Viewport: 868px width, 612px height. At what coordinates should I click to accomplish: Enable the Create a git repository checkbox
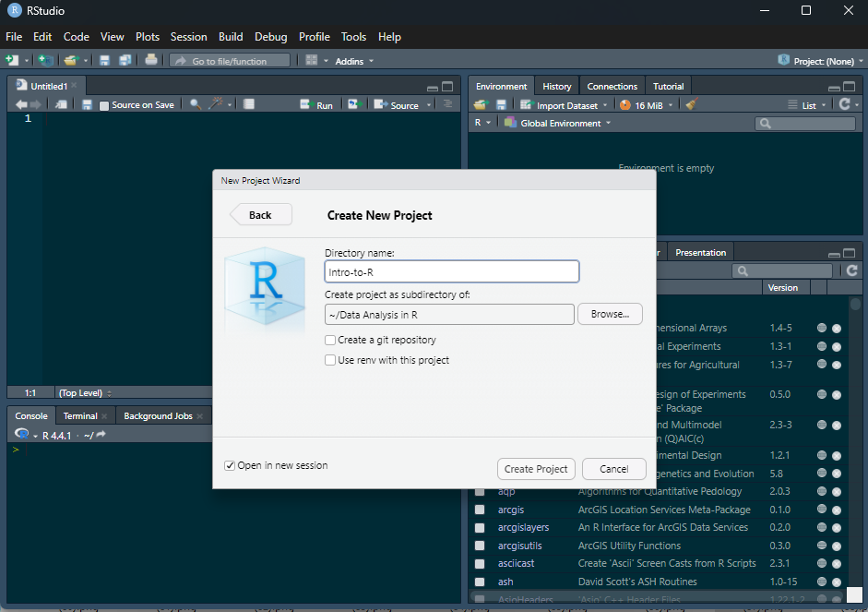click(330, 341)
